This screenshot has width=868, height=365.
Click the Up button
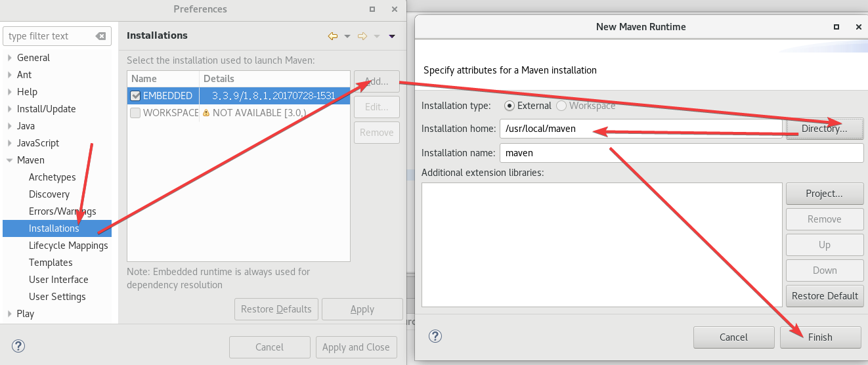(825, 245)
